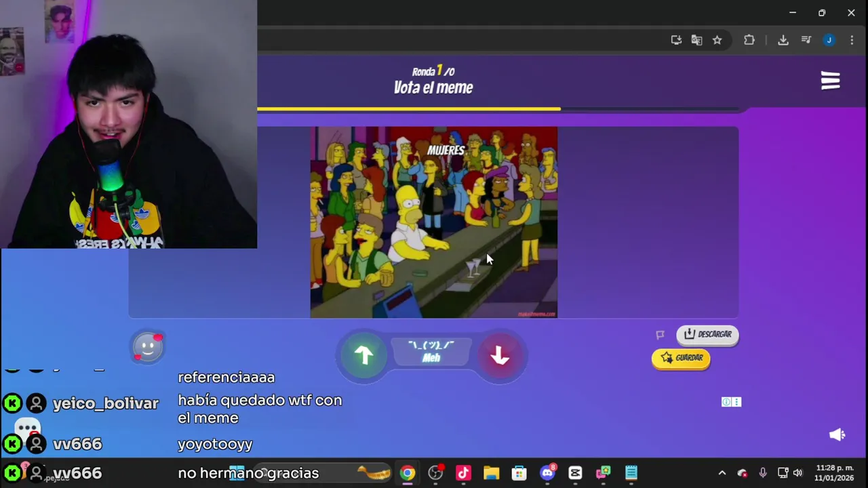Click the streamer webcam overlay
This screenshot has height=488, width=868.
coord(129,125)
